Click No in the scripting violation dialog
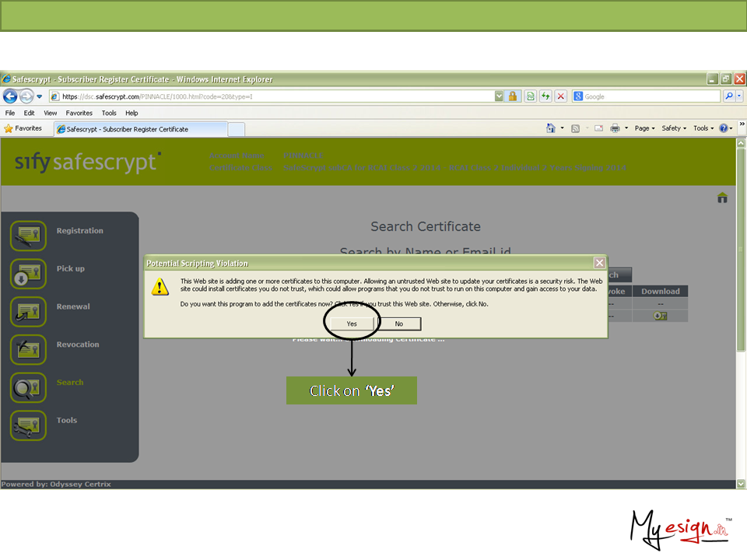747x560 pixels. tap(399, 324)
